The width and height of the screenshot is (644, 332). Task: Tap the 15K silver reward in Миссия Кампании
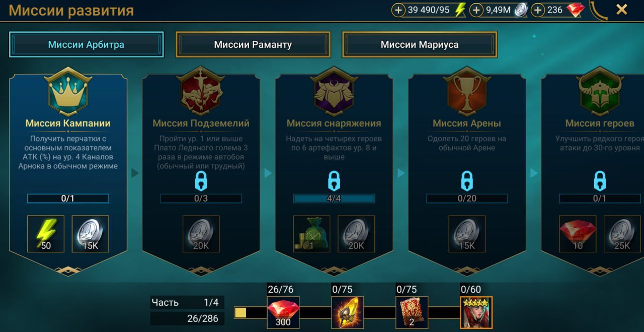point(91,234)
